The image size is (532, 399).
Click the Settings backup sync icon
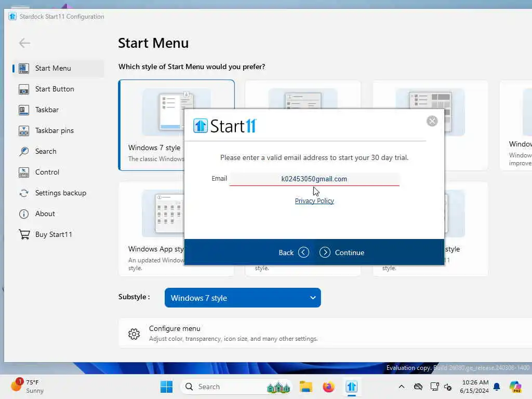click(x=24, y=193)
